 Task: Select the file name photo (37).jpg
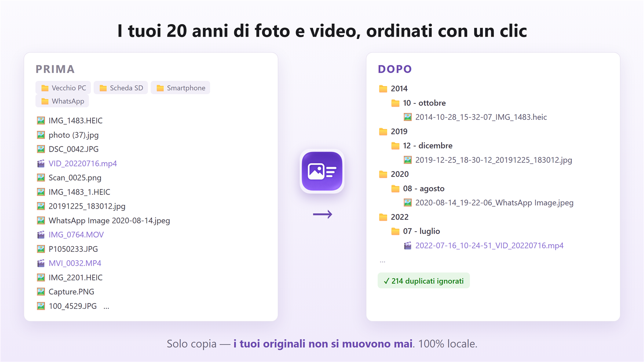[x=74, y=135]
